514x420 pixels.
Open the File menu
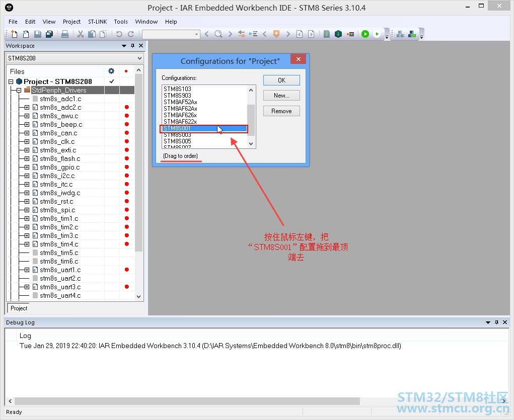[x=13, y=22]
